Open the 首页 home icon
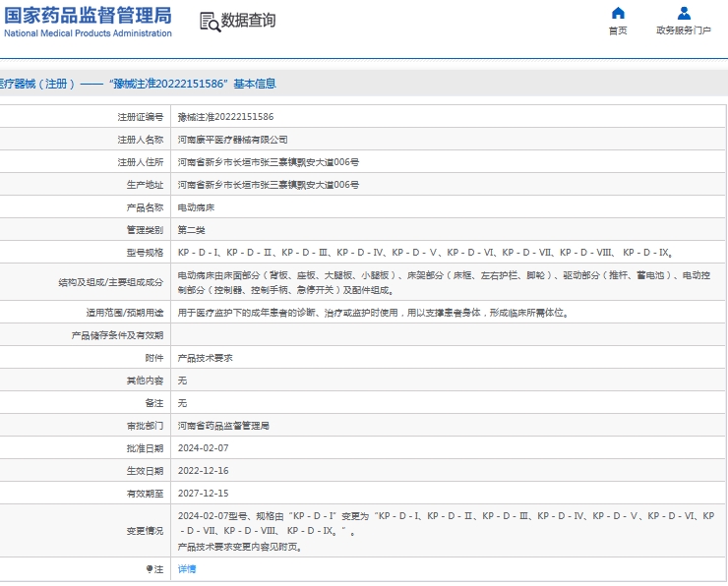The image size is (728, 586). 618,13
